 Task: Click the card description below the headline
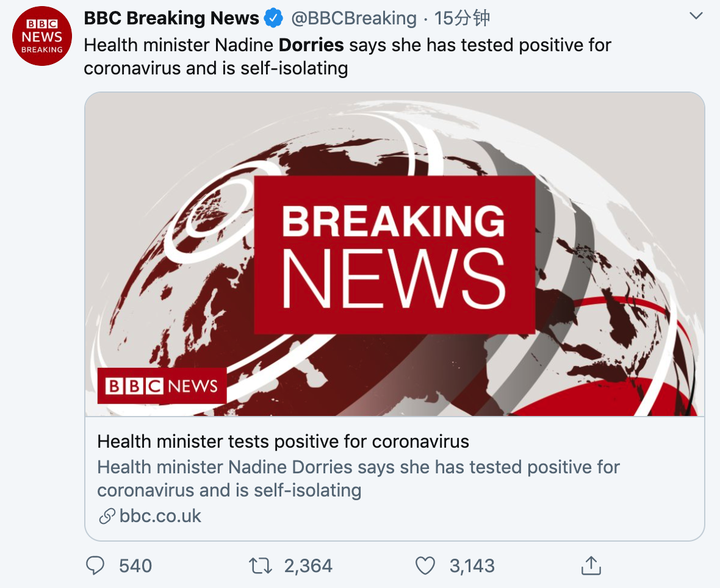[358, 479]
